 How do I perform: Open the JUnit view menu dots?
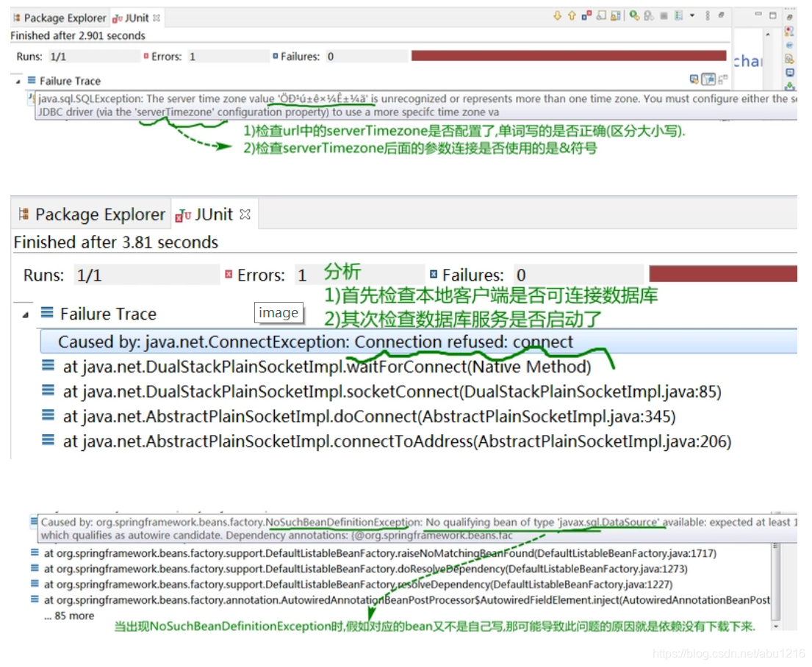tap(708, 15)
